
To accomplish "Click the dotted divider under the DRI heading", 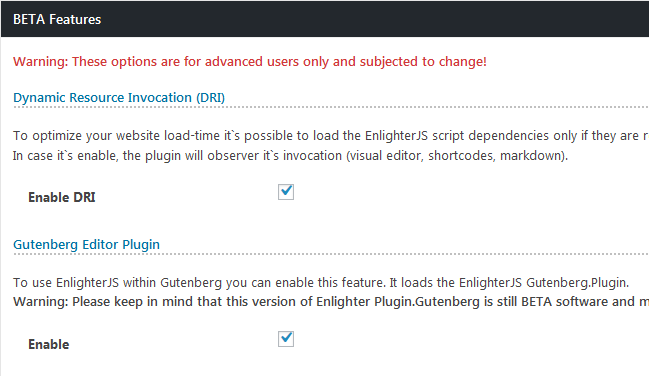I will tap(331, 107).
